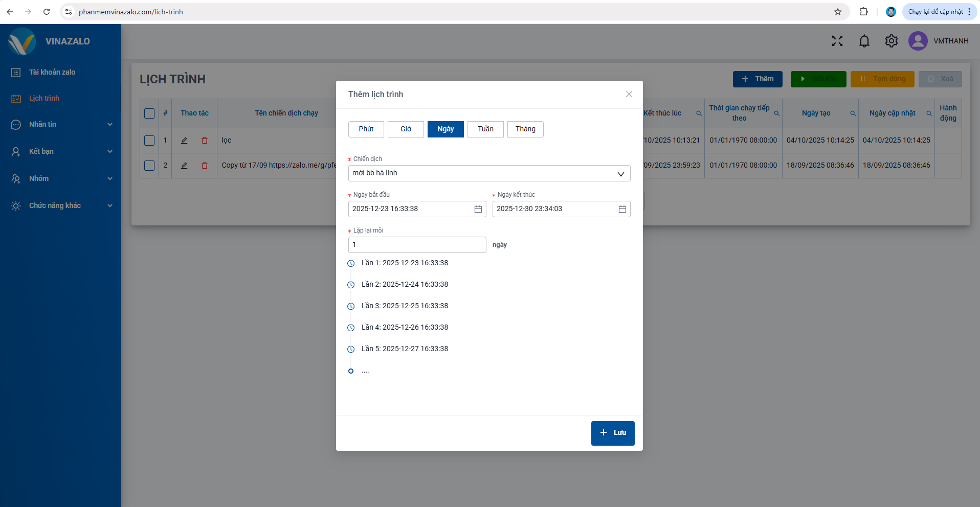Select the Phút interval tab
The image size is (980, 507).
coord(366,129)
